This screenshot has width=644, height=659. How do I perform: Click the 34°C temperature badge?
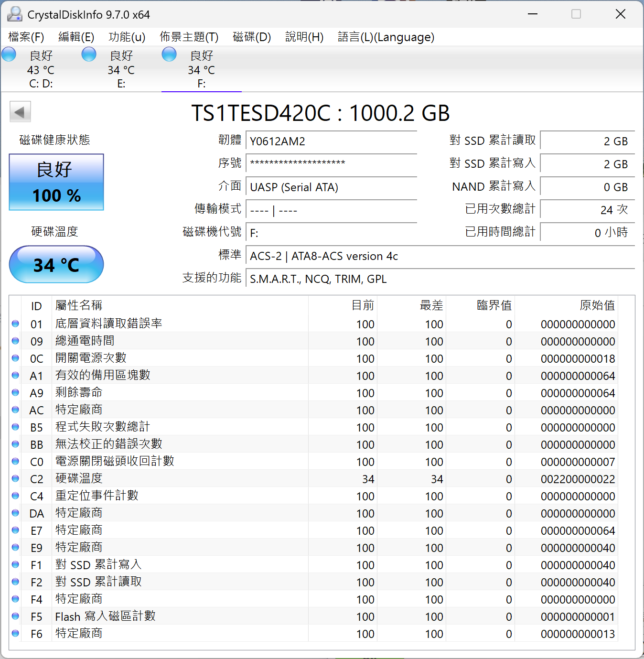(56, 264)
